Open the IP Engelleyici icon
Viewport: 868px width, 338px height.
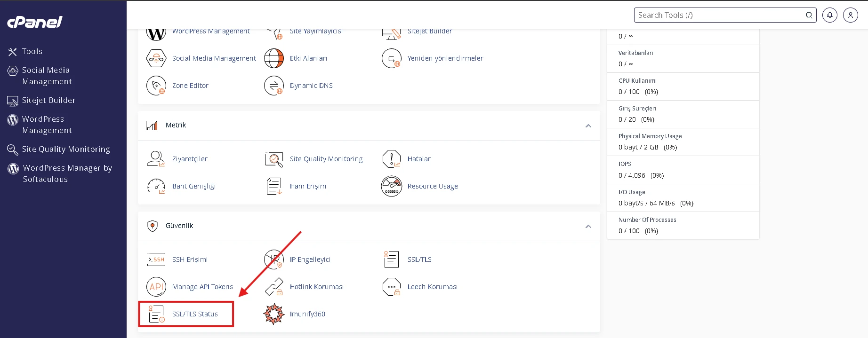(x=273, y=259)
